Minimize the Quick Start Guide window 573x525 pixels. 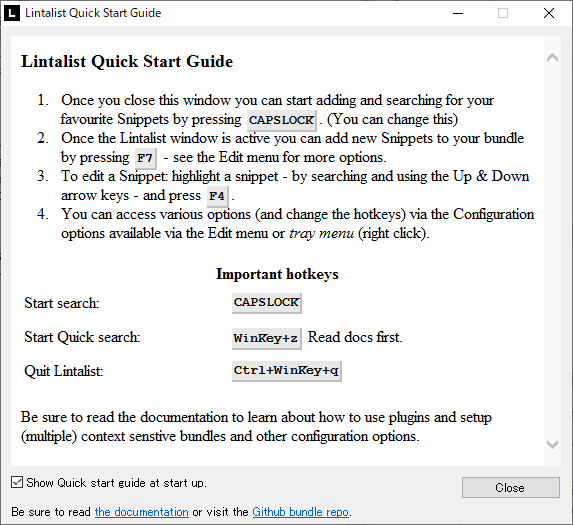[x=458, y=14]
